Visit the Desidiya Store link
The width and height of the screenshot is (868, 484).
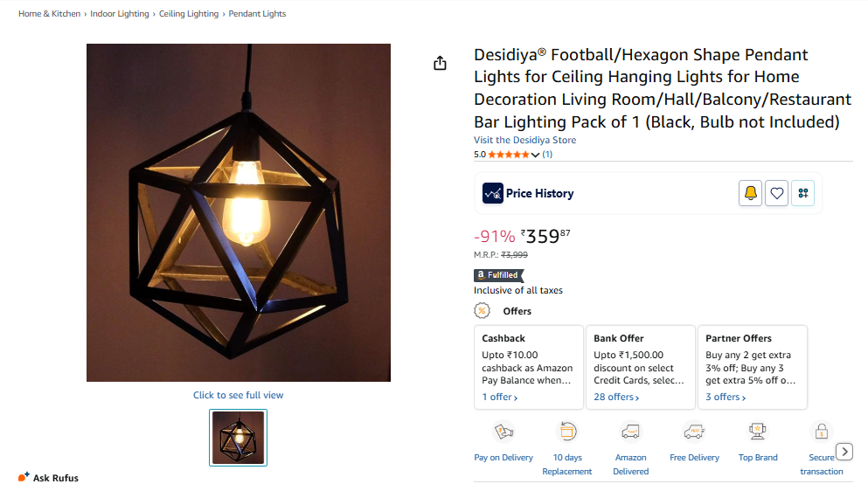pyautogui.click(x=524, y=140)
